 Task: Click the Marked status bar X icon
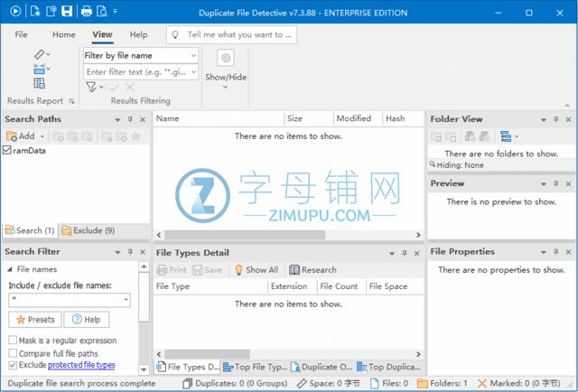(481, 384)
